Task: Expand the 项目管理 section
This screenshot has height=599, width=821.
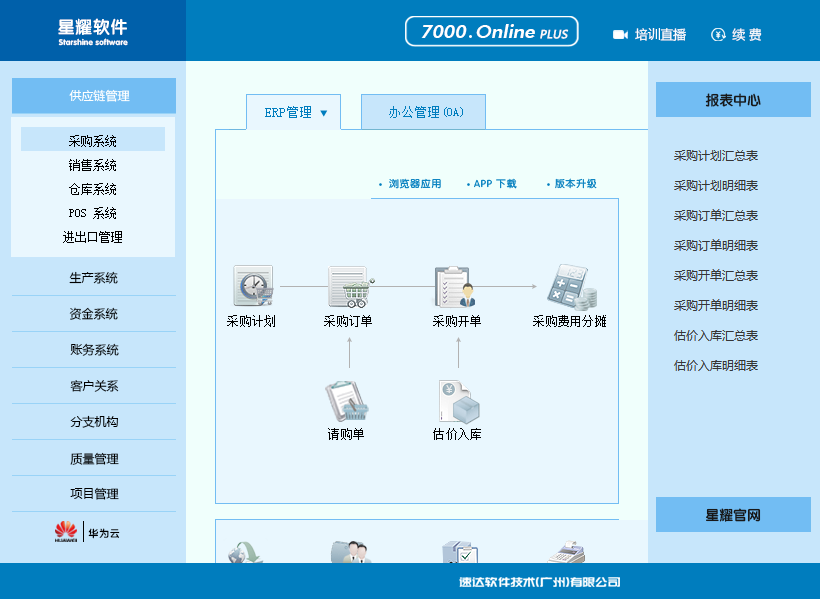Action: (94, 493)
